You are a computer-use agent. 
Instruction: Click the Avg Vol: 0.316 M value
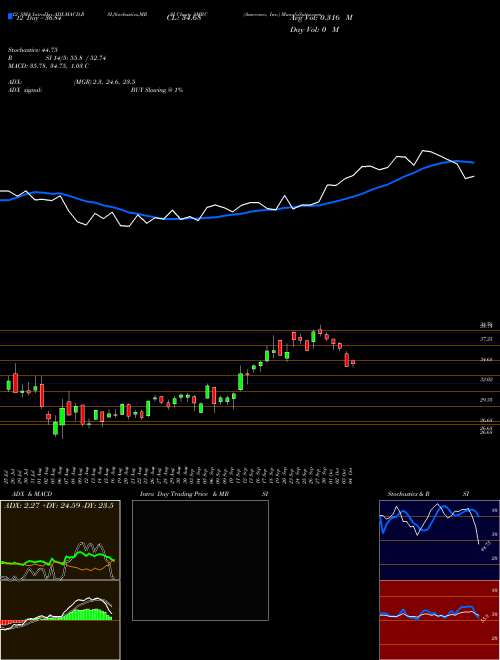pyautogui.click(x=321, y=18)
